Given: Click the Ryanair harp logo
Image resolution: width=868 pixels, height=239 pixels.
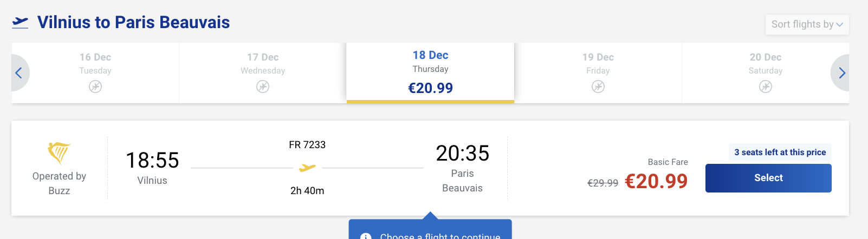Looking at the screenshot, I should (59, 153).
